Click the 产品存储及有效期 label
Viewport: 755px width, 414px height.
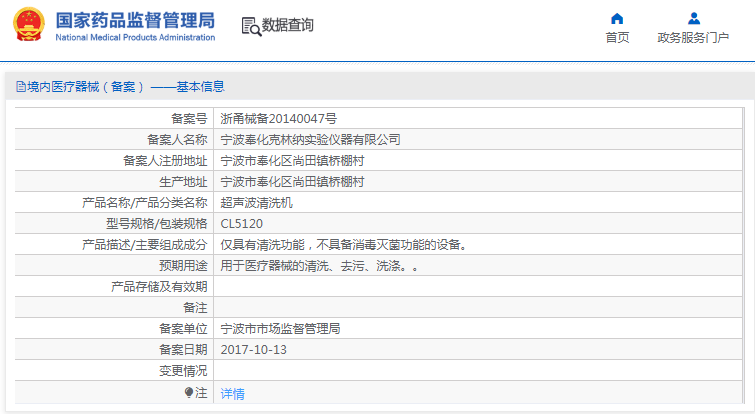(159, 287)
